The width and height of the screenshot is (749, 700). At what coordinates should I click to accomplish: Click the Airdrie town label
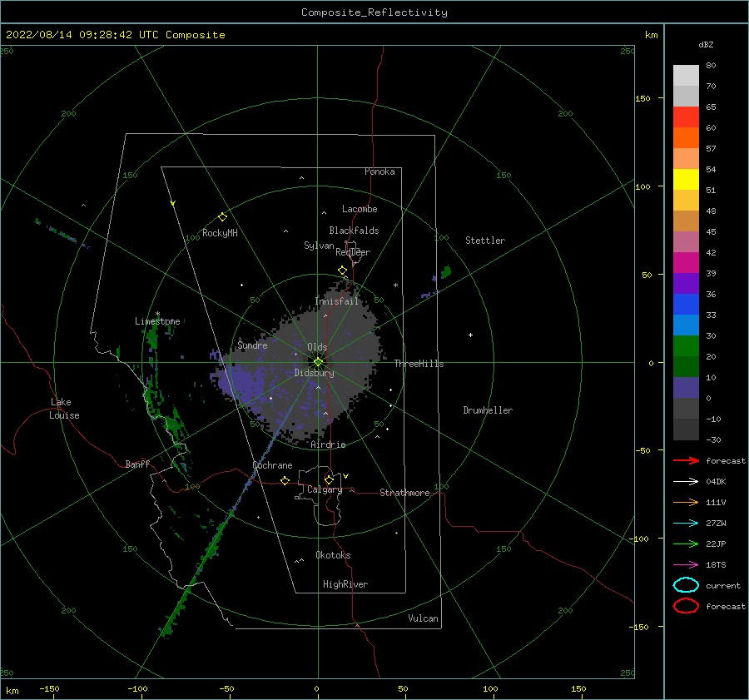[328, 444]
